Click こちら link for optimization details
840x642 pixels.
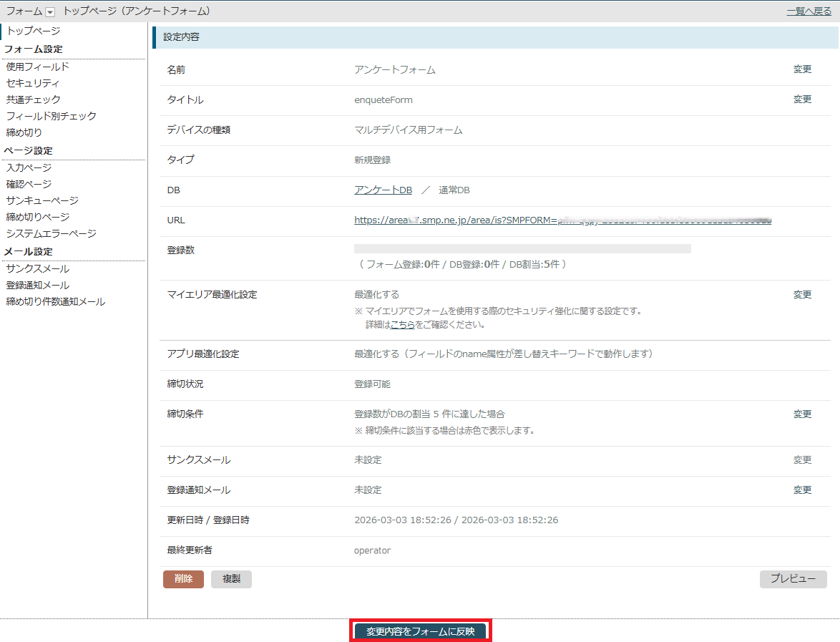coord(403,324)
